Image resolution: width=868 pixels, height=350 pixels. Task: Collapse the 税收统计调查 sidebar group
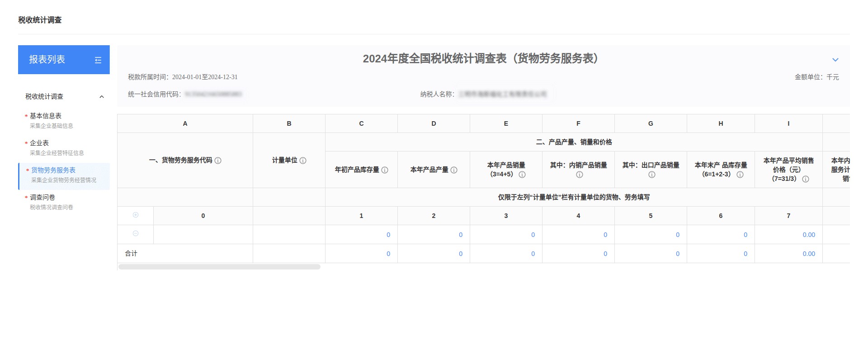[x=102, y=97]
